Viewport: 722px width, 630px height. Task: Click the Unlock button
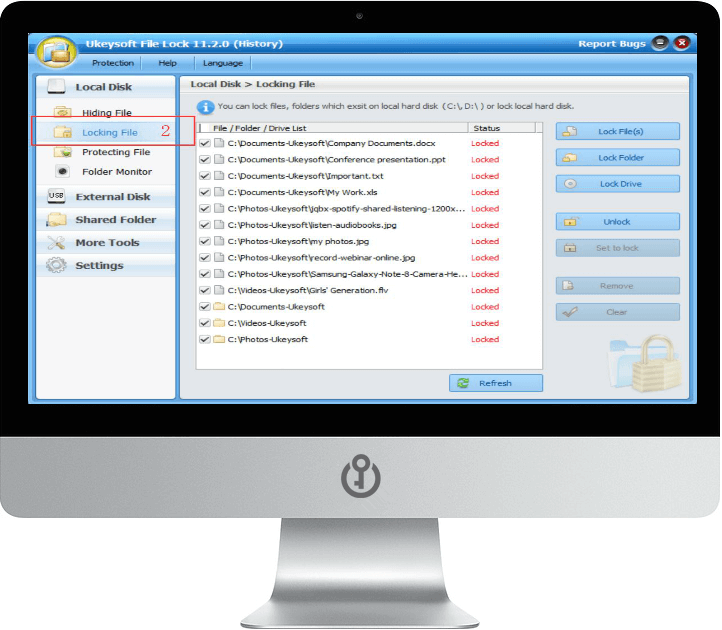click(617, 222)
